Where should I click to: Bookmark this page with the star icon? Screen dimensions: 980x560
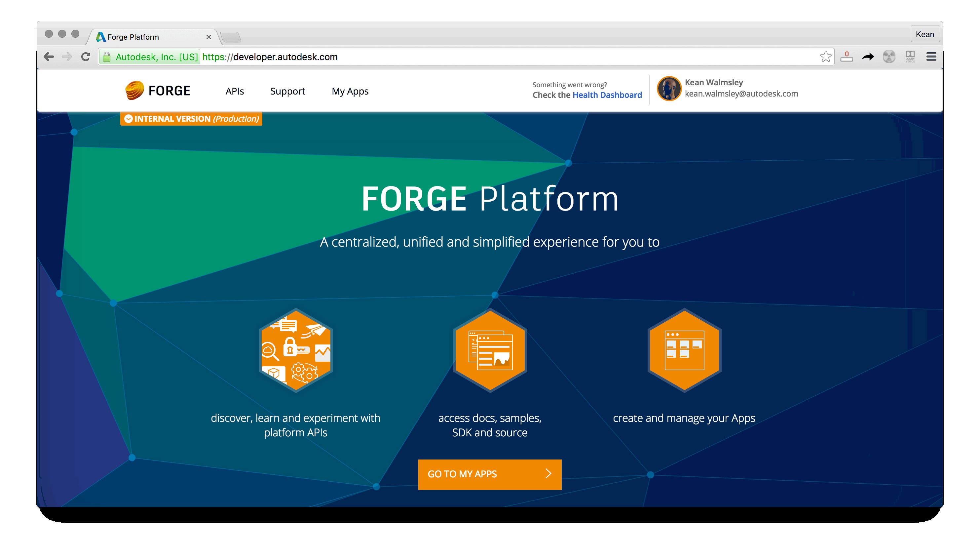click(825, 57)
